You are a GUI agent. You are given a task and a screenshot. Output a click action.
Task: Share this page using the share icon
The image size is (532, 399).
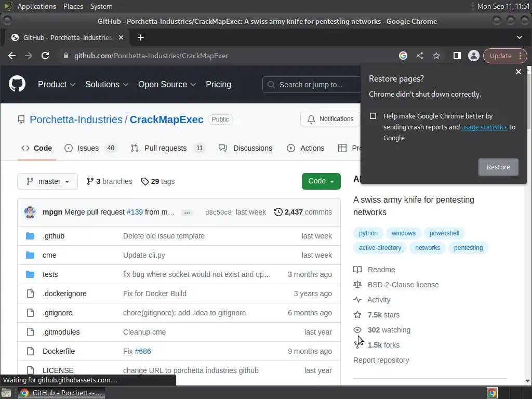tap(420, 56)
